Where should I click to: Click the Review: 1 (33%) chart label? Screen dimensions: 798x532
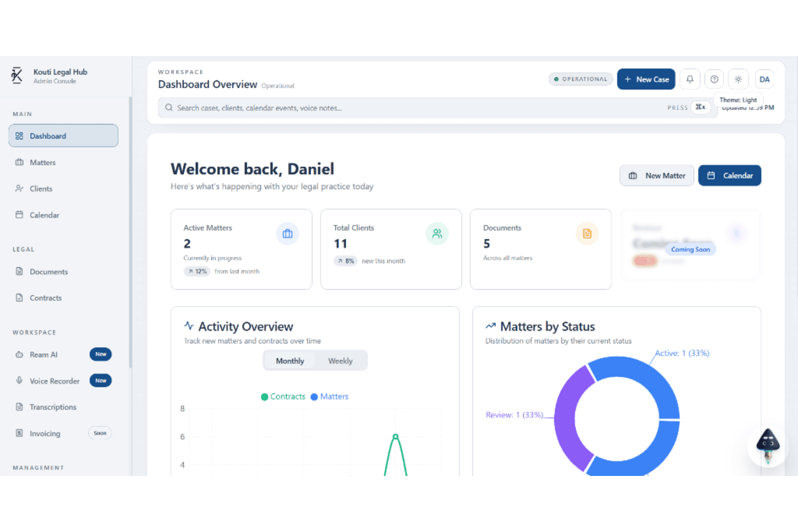(x=514, y=415)
